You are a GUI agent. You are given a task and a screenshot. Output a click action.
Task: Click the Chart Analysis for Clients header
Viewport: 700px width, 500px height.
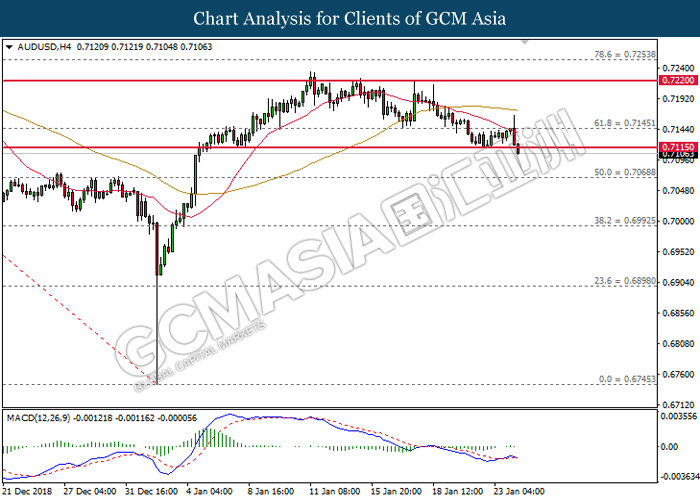pos(350,18)
